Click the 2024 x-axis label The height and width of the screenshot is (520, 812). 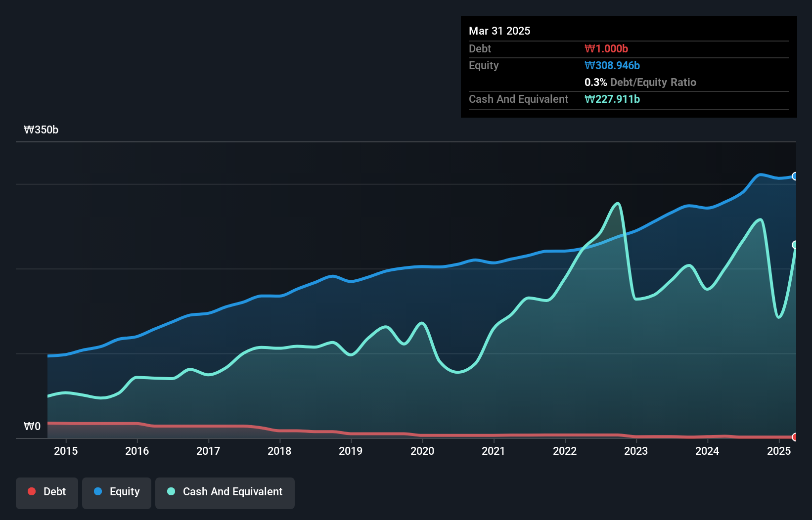tap(707, 451)
